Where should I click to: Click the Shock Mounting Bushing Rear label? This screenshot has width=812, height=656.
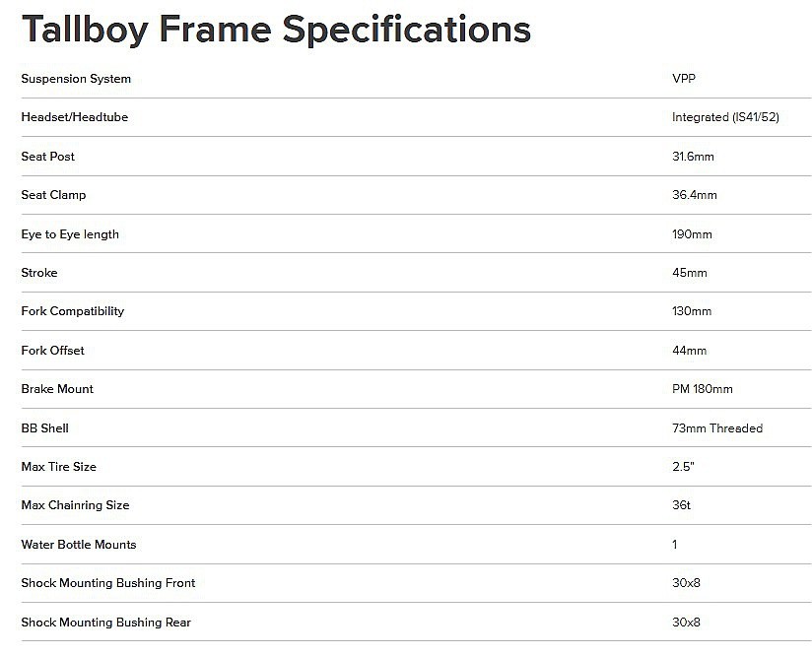click(106, 623)
